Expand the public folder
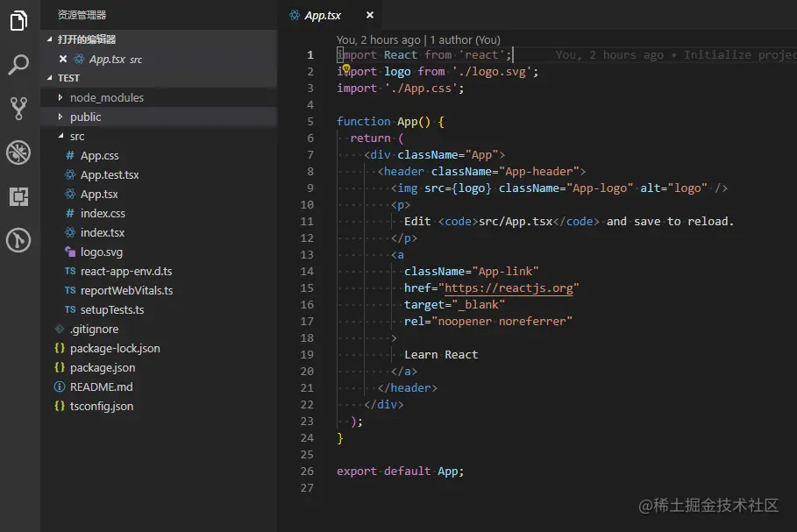This screenshot has width=797, height=532. (x=159, y=117)
